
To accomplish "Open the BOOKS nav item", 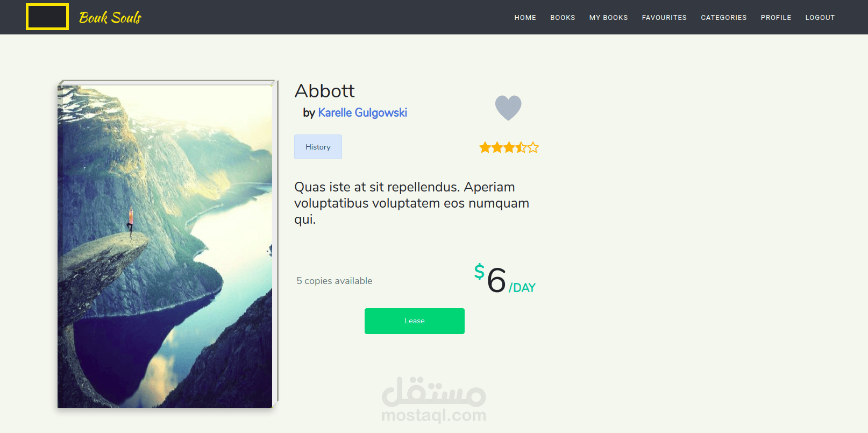I will pos(563,18).
